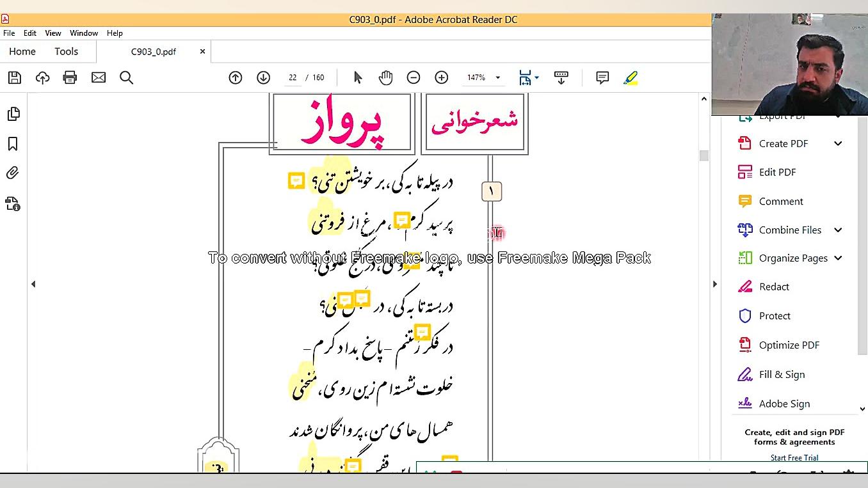Open the zoom percentage dropdown
868x488 pixels.
tap(497, 77)
